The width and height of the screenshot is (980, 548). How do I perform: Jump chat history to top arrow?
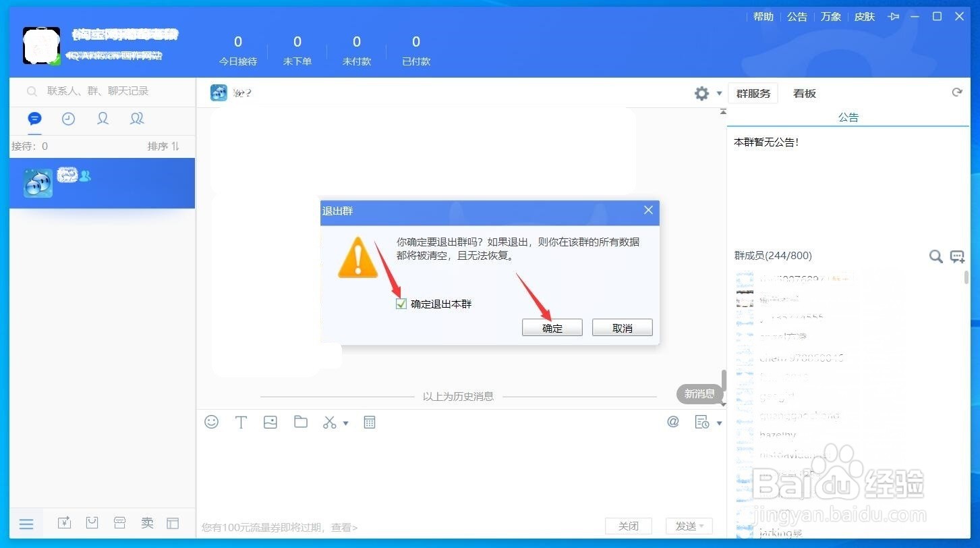[723, 111]
